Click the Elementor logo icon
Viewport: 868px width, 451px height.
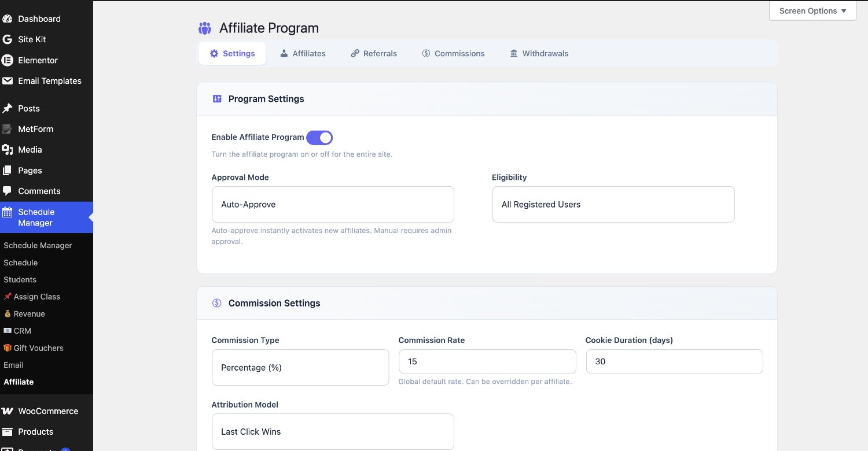pyautogui.click(x=7, y=60)
